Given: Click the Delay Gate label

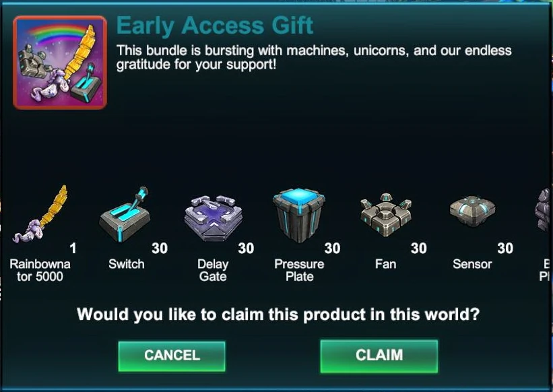Looking at the screenshot, I should pyautogui.click(x=213, y=270).
